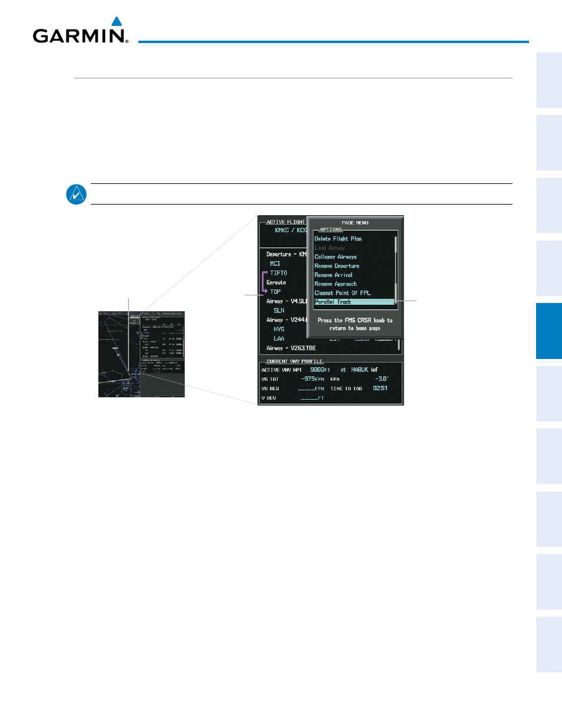Select the HYS waypoint
The height and width of the screenshot is (728, 562).
click(x=279, y=330)
